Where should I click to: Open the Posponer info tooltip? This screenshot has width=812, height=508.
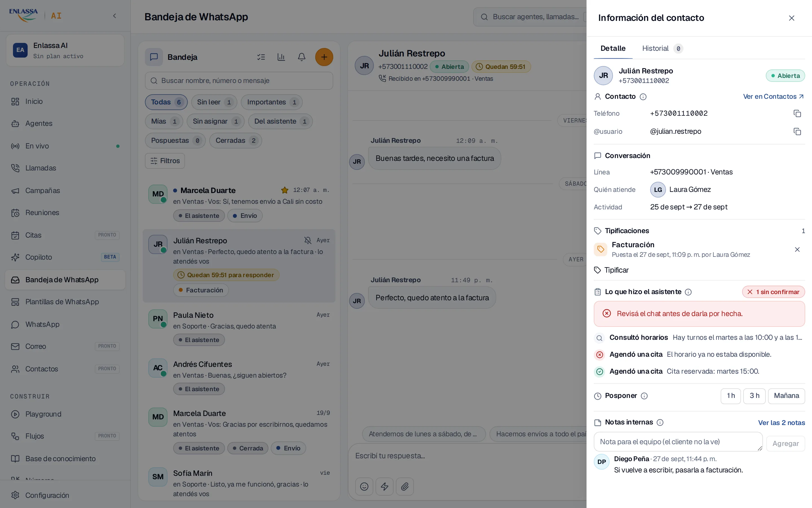point(644,396)
